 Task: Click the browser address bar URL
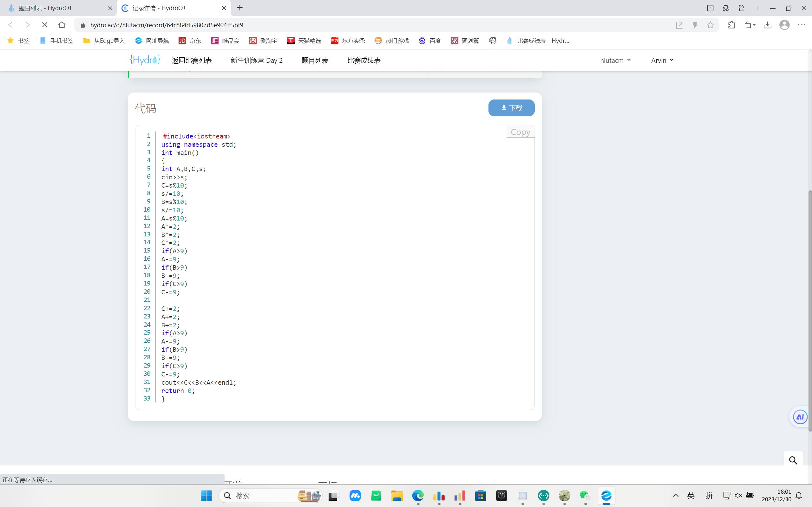pyautogui.click(x=167, y=25)
